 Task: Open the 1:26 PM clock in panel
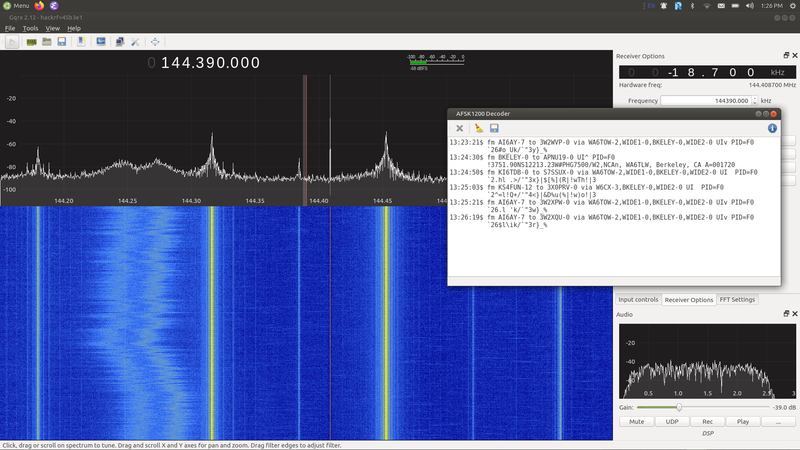(771, 6)
